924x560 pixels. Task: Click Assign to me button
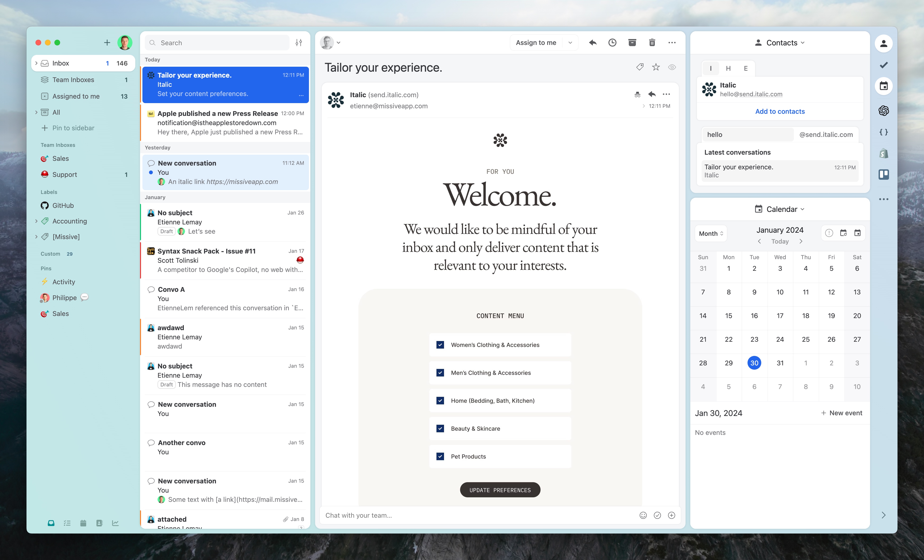pyautogui.click(x=536, y=43)
